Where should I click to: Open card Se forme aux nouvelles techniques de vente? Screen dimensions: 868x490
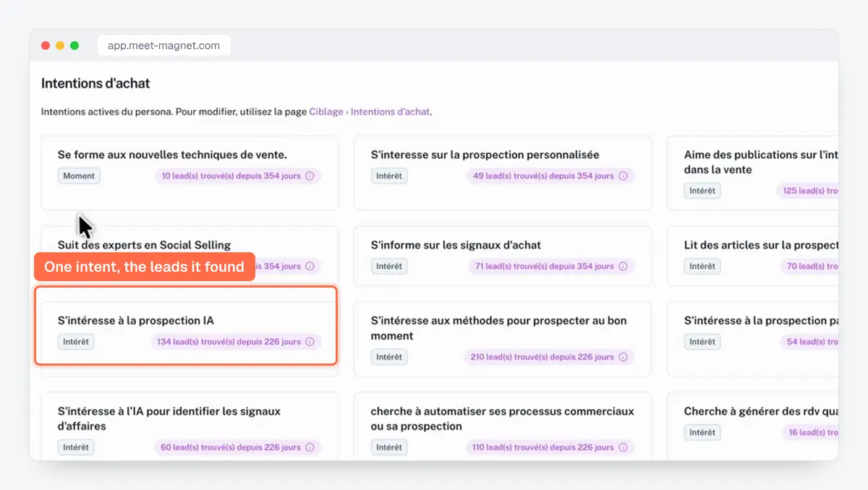[x=190, y=173]
